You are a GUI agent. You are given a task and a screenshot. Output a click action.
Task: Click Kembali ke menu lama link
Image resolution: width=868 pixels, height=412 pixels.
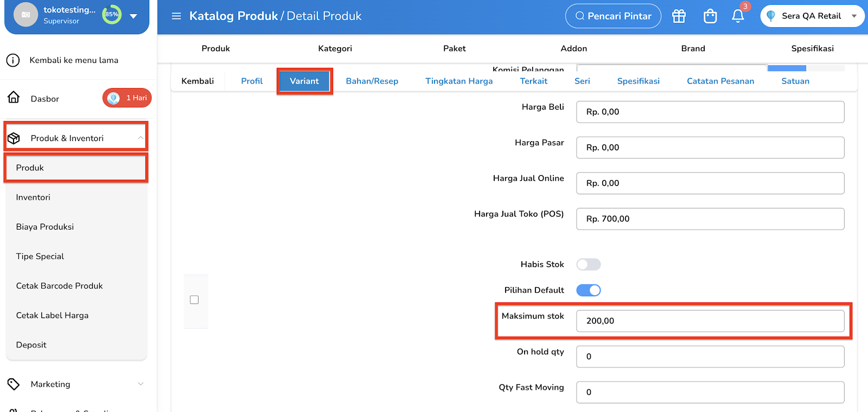[74, 60]
